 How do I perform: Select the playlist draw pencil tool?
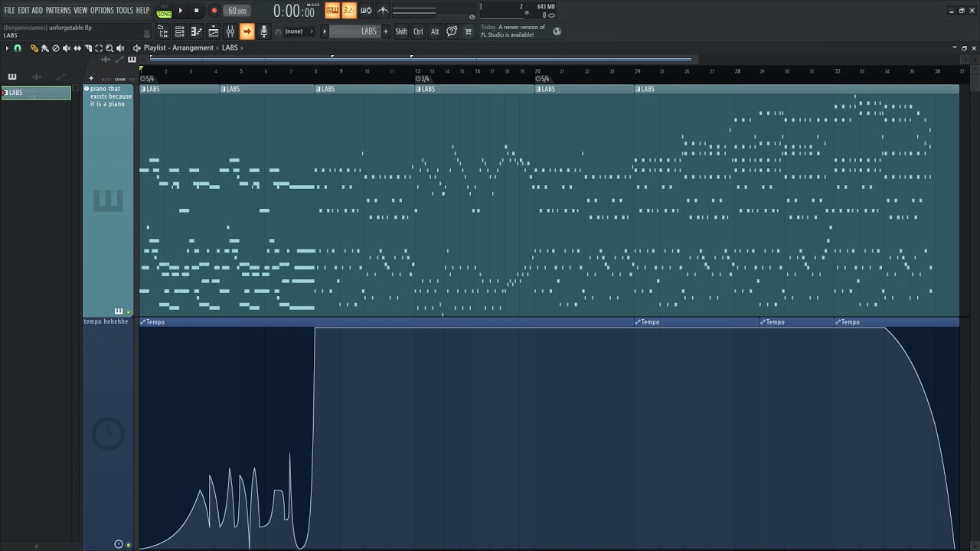pyautogui.click(x=34, y=48)
